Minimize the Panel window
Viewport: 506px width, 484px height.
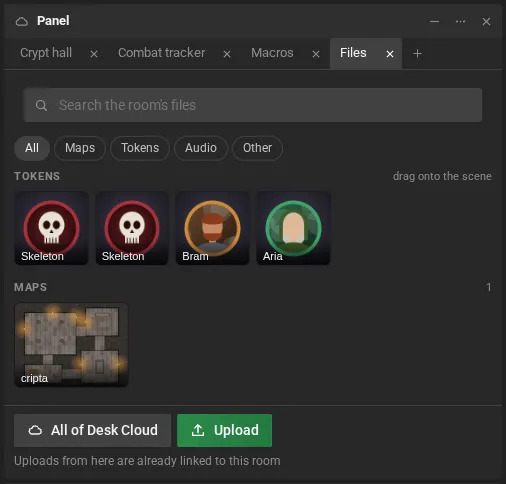(434, 22)
